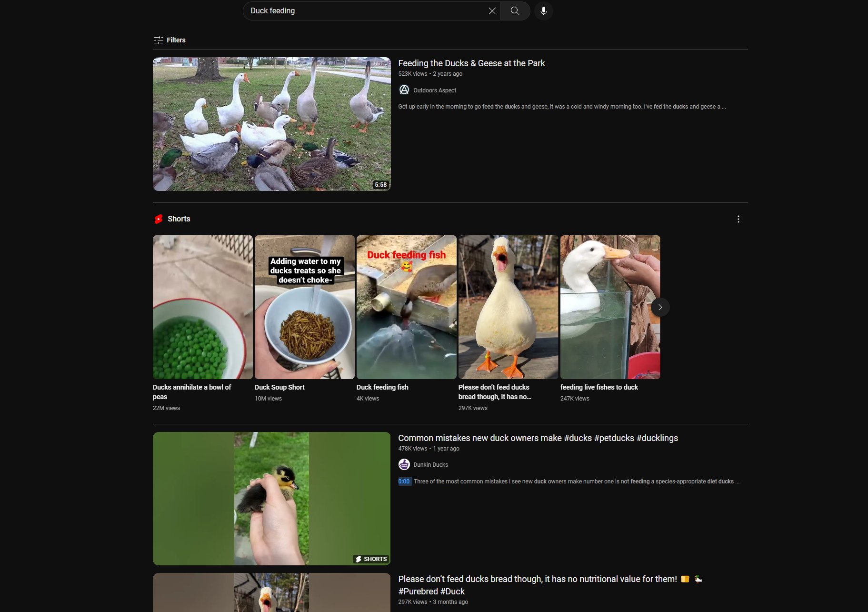Play the ducks and geese park thumbnail

pyautogui.click(x=271, y=124)
